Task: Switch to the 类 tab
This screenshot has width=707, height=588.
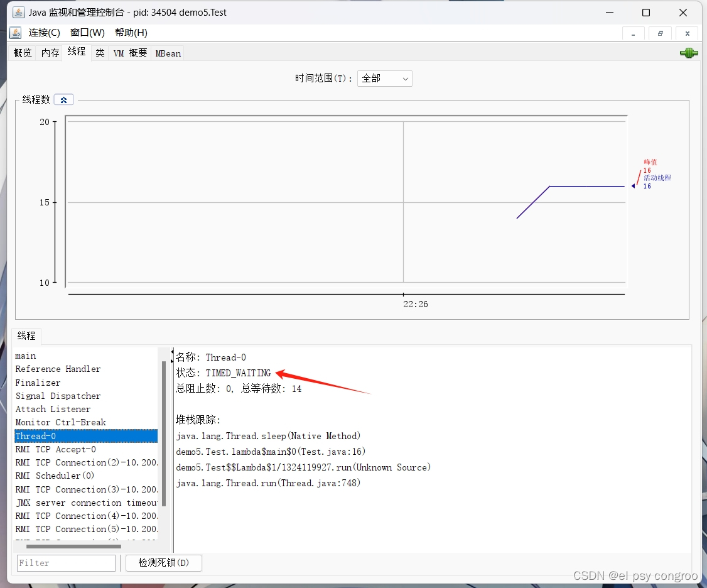Action: coord(100,53)
